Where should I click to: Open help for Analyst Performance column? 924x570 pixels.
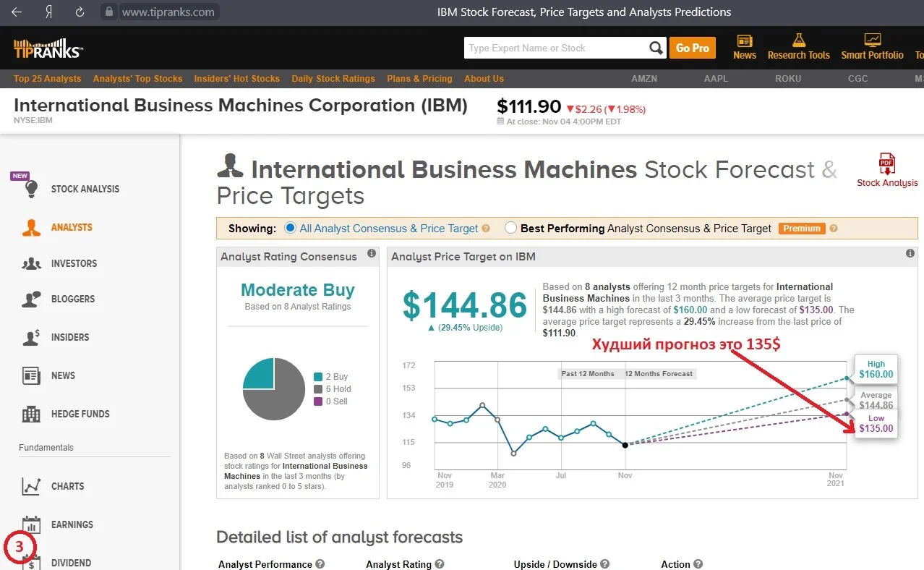(x=320, y=564)
